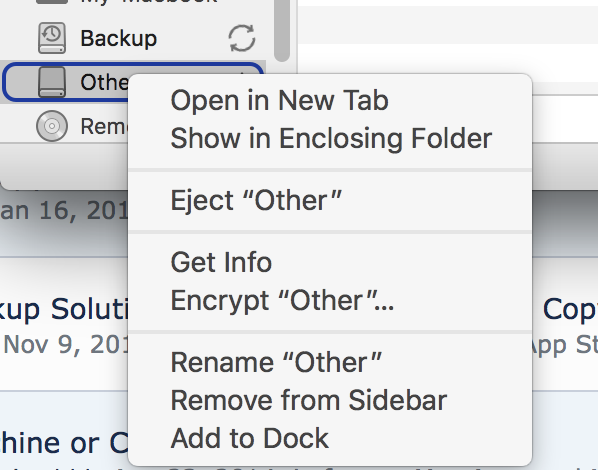The height and width of the screenshot is (470, 598).
Task: Open the article link starting "Cop"
Action: click(x=570, y=309)
